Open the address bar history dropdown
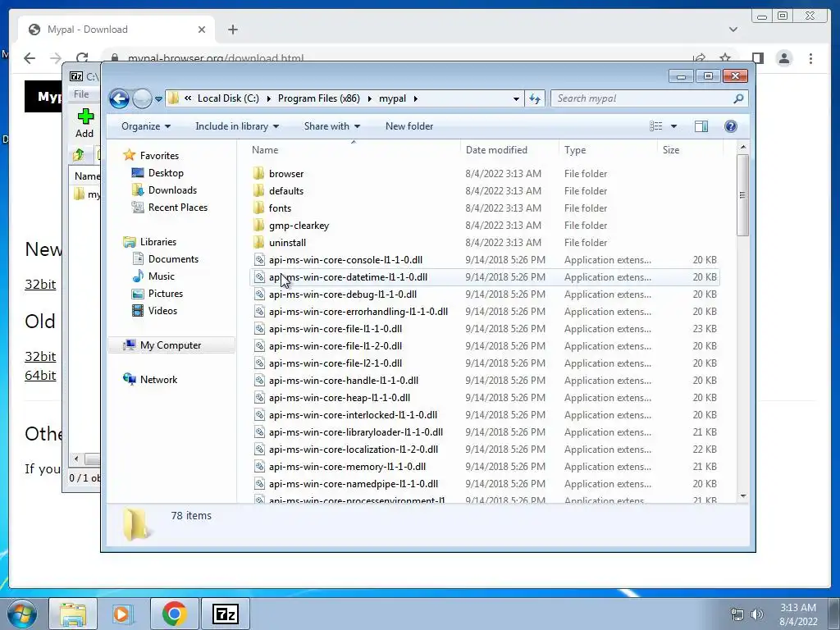Image resolution: width=840 pixels, height=630 pixels. tap(516, 98)
